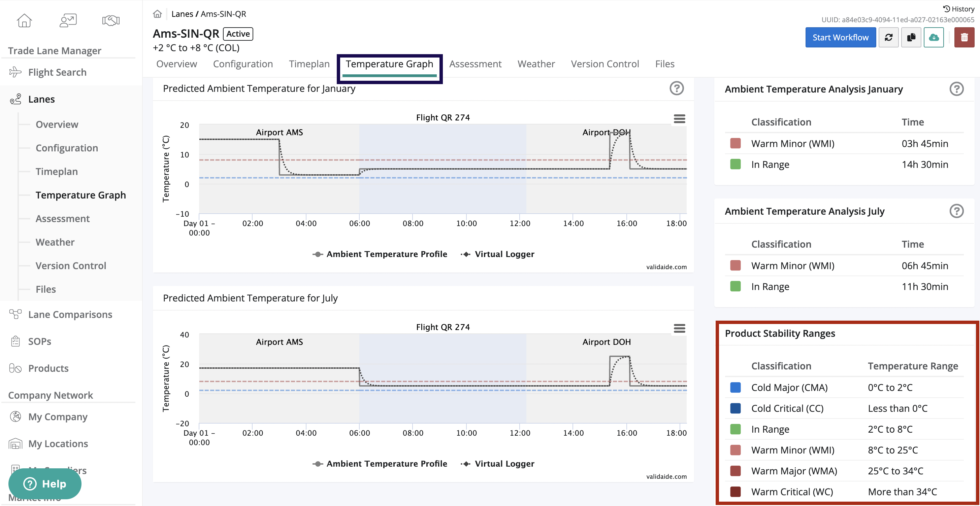Switch to the Assessment tab
This screenshot has width=980, height=506.
point(475,64)
